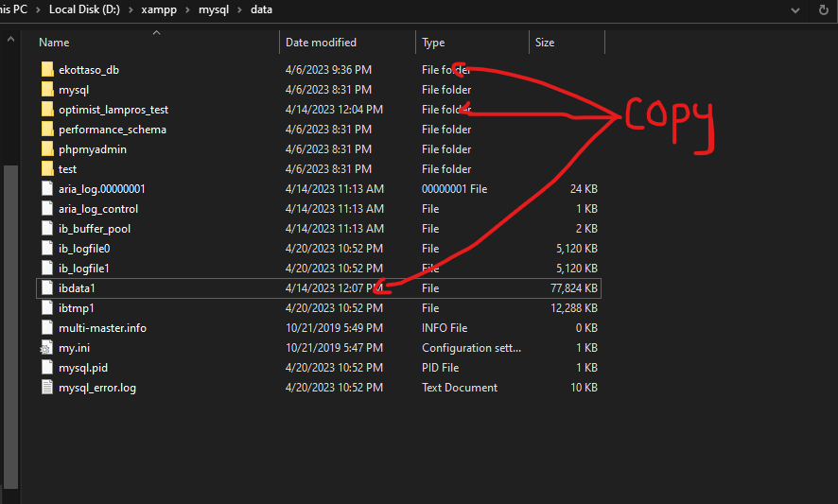Click the 00000001 File type cell

coord(454,189)
